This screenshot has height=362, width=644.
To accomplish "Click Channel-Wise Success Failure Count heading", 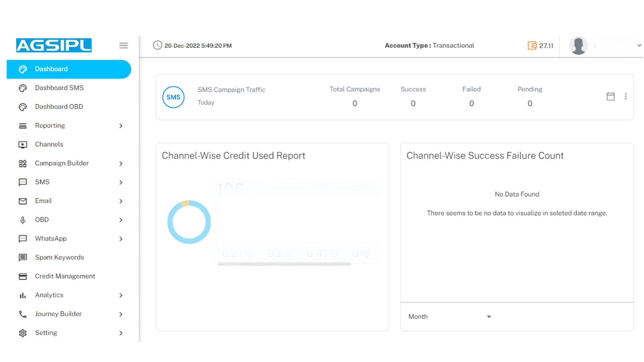I will click(485, 156).
